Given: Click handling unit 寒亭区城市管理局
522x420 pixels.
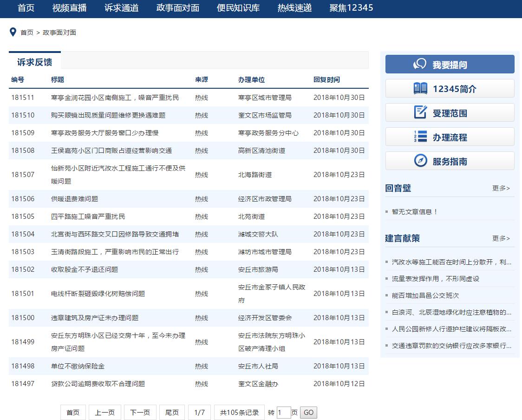Looking at the screenshot, I should (x=265, y=98).
